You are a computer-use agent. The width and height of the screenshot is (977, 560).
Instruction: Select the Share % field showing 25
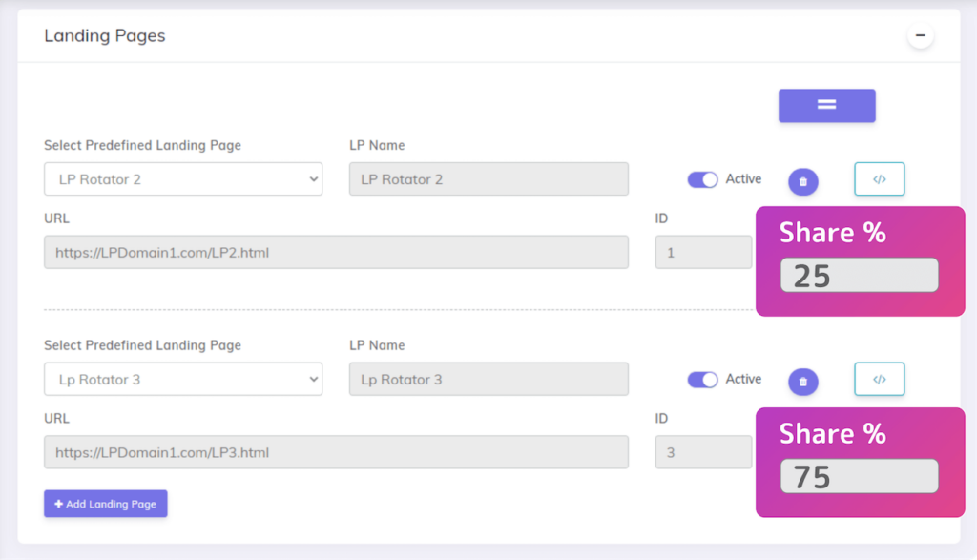[858, 275]
